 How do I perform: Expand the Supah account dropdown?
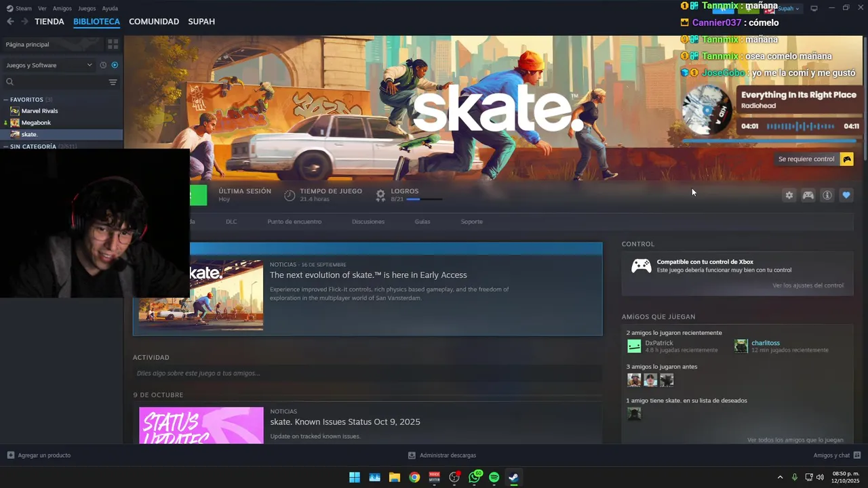coord(788,9)
